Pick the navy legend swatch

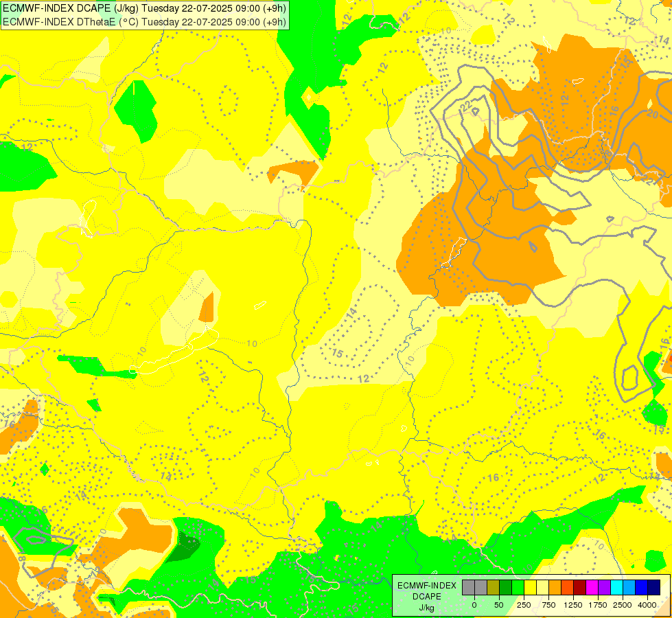point(654,587)
